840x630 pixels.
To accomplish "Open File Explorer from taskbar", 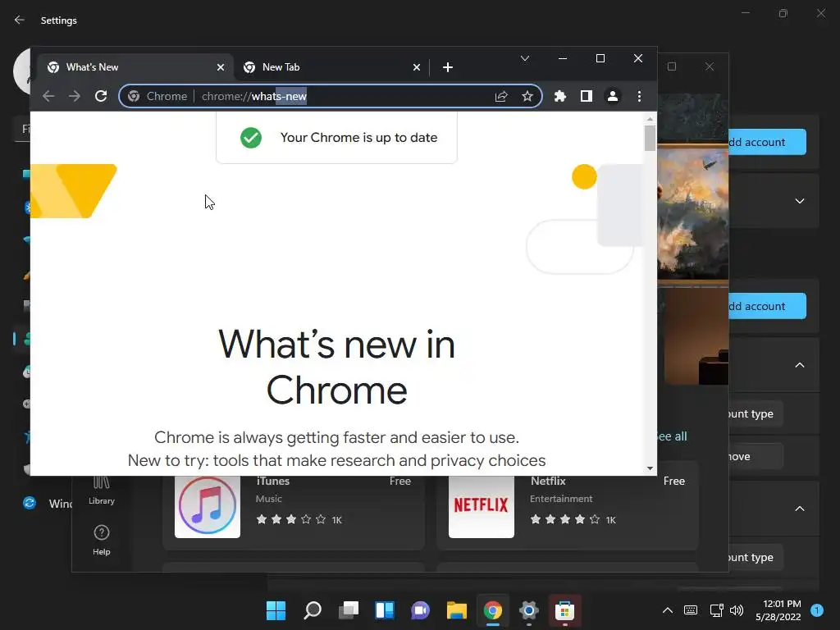I will [457, 610].
